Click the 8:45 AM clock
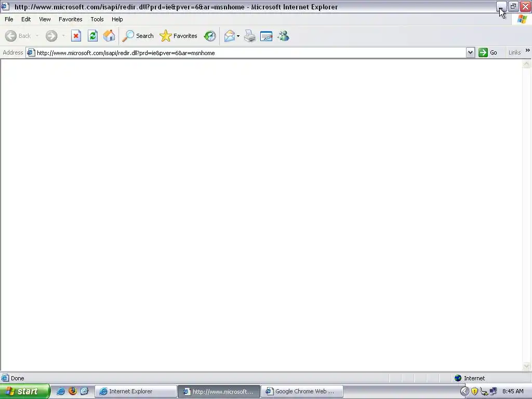The image size is (532, 399). pos(513,392)
